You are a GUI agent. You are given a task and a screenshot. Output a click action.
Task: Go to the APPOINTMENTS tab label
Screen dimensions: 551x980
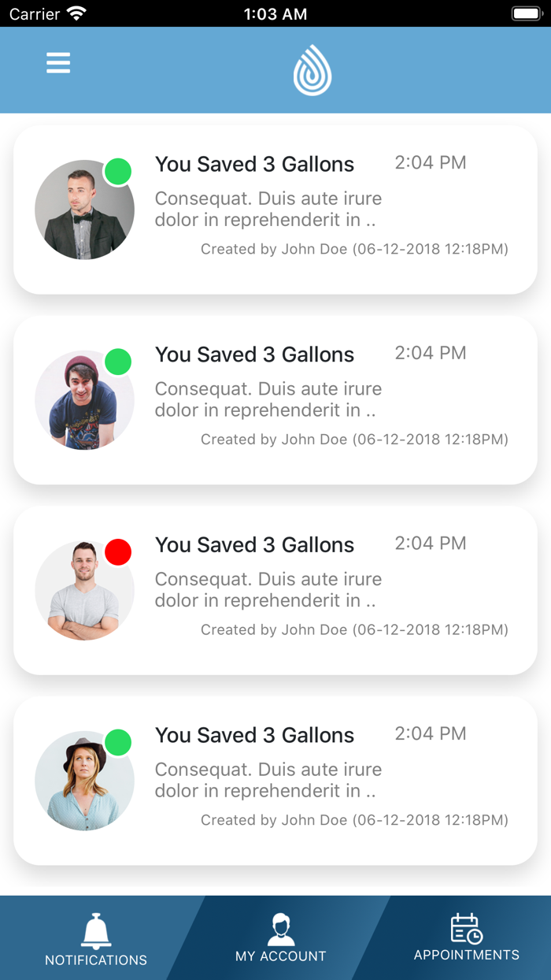click(467, 955)
